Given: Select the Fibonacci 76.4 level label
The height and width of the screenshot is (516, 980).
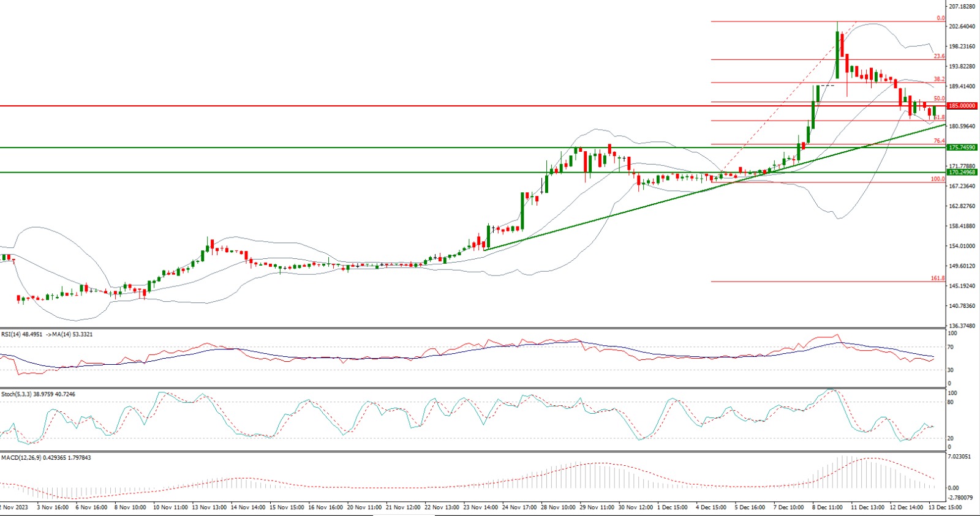Looking at the screenshot, I should click(x=938, y=141).
